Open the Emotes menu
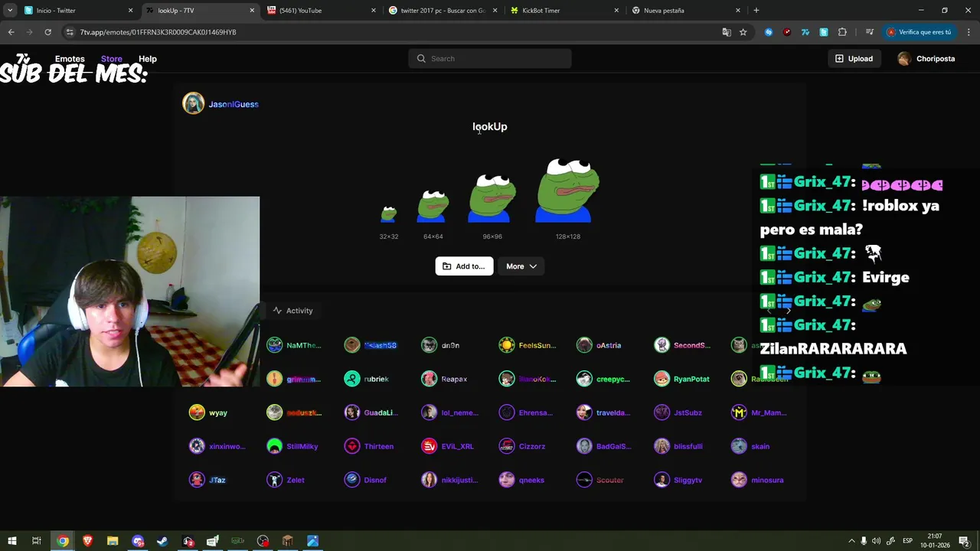Image resolution: width=980 pixels, height=551 pixels. 70,59
